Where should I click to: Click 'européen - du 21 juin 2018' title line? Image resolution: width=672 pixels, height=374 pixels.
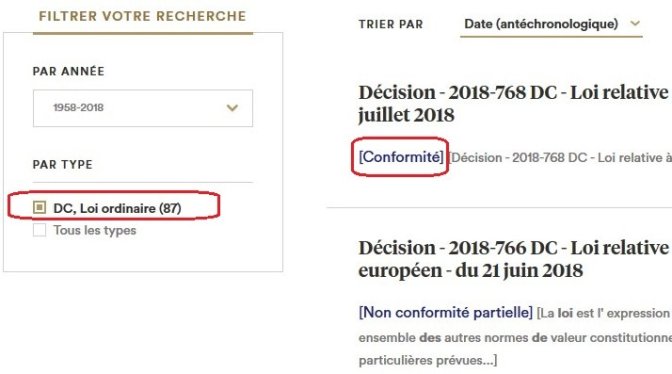point(471,270)
